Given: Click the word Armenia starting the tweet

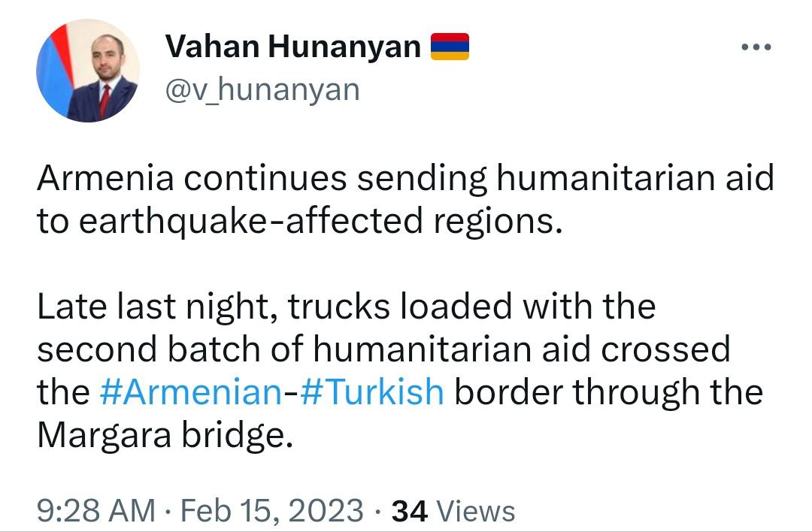Looking at the screenshot, I should (x=106, y=178).
